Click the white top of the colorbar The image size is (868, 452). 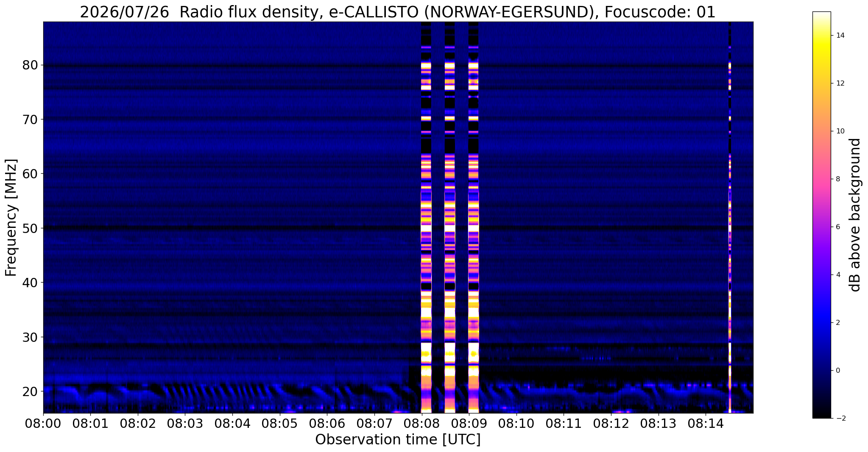821,17
